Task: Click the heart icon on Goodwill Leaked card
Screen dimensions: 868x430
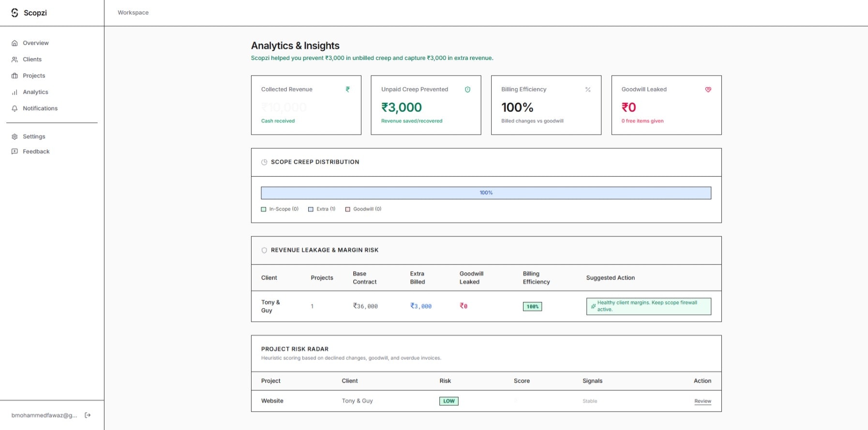Action: click(x=708, y=89)
